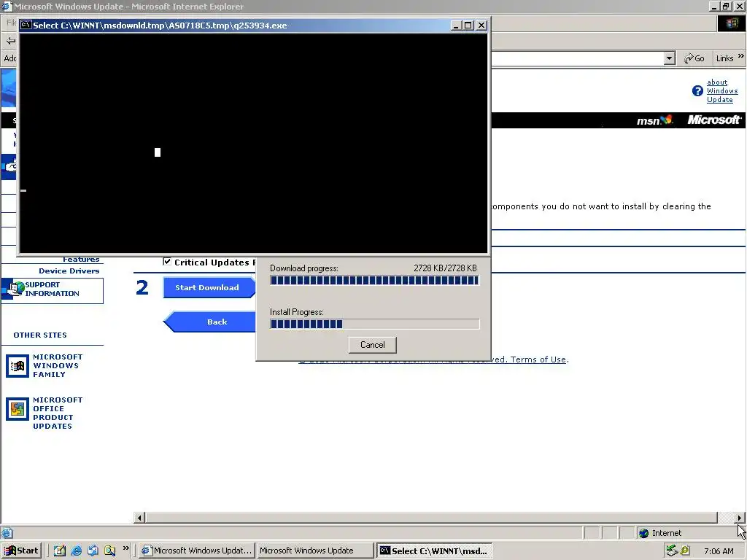Click the white selection block in console

(x=158, y=152)
